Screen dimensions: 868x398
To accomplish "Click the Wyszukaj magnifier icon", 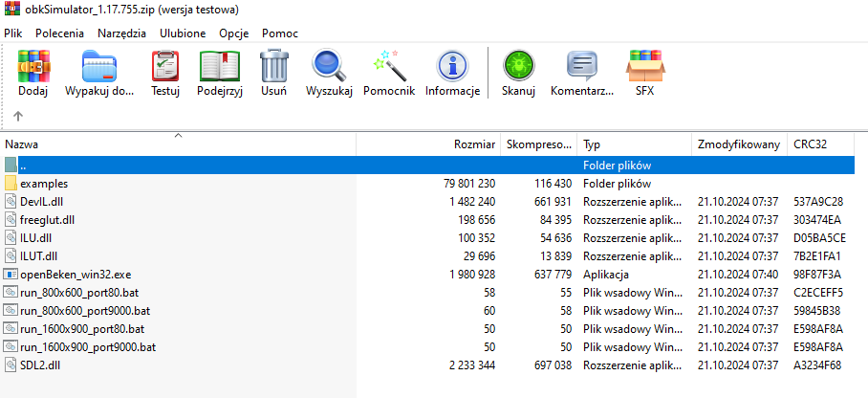I will tap(329, 65).
